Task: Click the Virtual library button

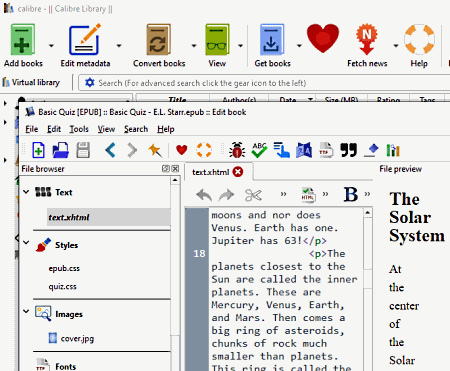Action: click(x=31, y=82)
